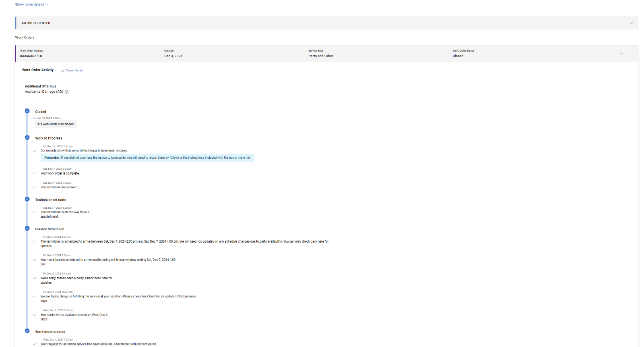Image resolution: width=644 pixels, height=347 pixels.
Task: Click the Activity Center header title
Action: pyautogui.click(x=36, y=23)
